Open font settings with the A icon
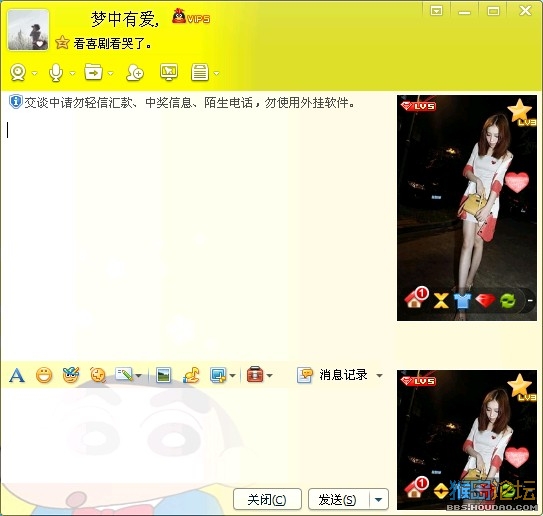543x516 pixels. coord(17,375)
